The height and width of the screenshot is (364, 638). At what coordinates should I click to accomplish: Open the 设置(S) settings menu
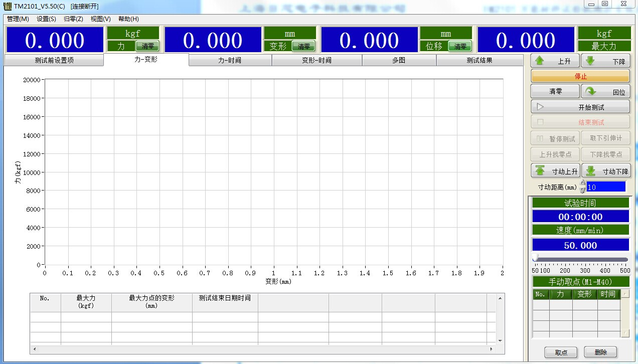46,19
